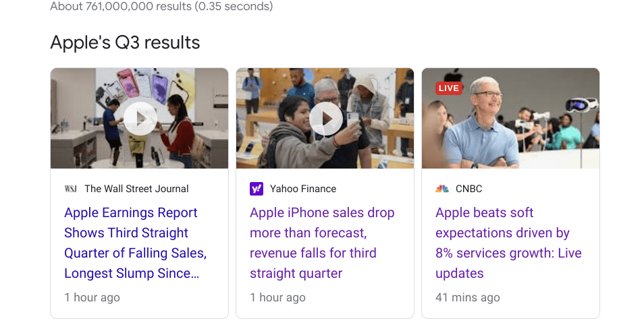The width and height of the screenshot is (644, 325).
Task: Select the CNBC source label
Action: [x=469, y=189]
